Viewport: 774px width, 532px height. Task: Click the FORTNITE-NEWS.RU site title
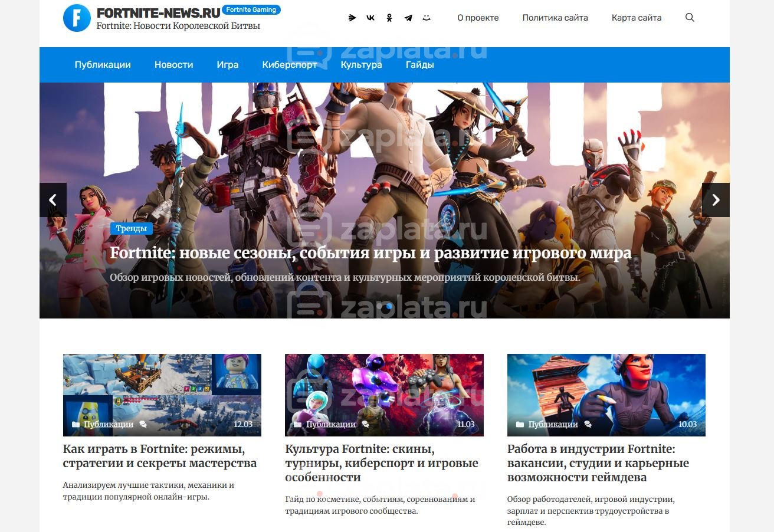point(158,12)
